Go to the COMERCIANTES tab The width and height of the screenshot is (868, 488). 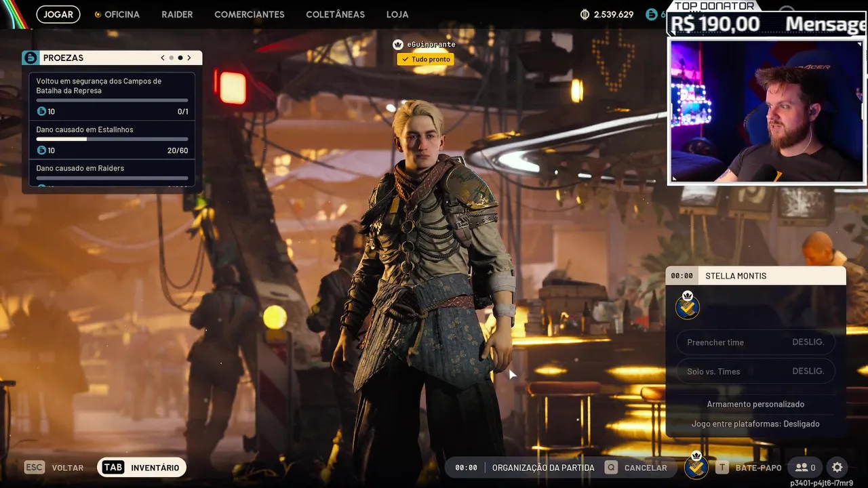250,14
